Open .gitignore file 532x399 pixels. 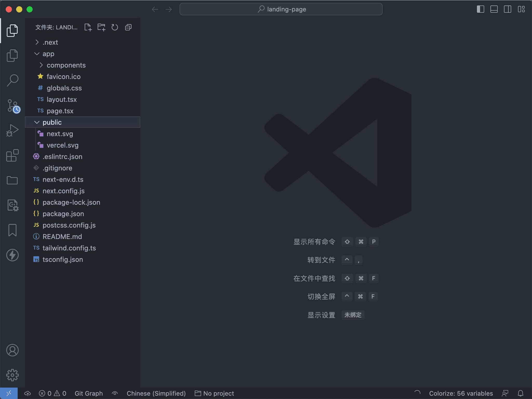83,168
